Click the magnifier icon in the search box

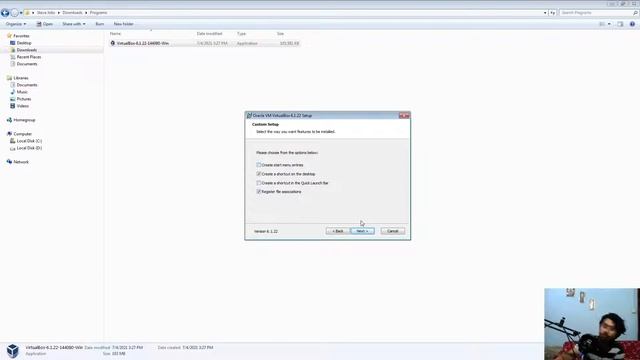click(x=635, y=13)
